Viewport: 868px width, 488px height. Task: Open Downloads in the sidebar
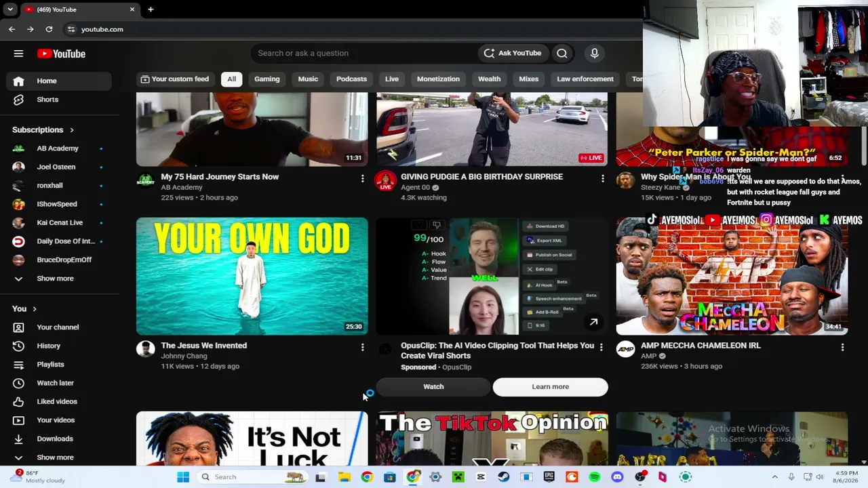point(59,439)
